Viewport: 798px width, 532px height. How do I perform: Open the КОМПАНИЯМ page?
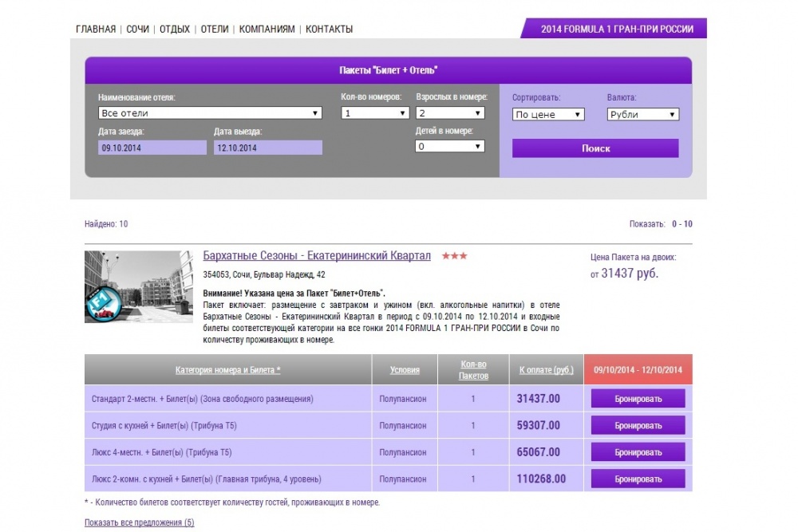click(x=267, y=29)
